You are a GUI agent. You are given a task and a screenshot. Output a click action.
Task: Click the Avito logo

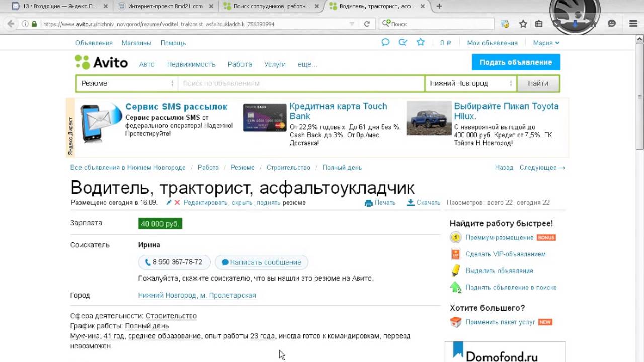tap(101, 62)
